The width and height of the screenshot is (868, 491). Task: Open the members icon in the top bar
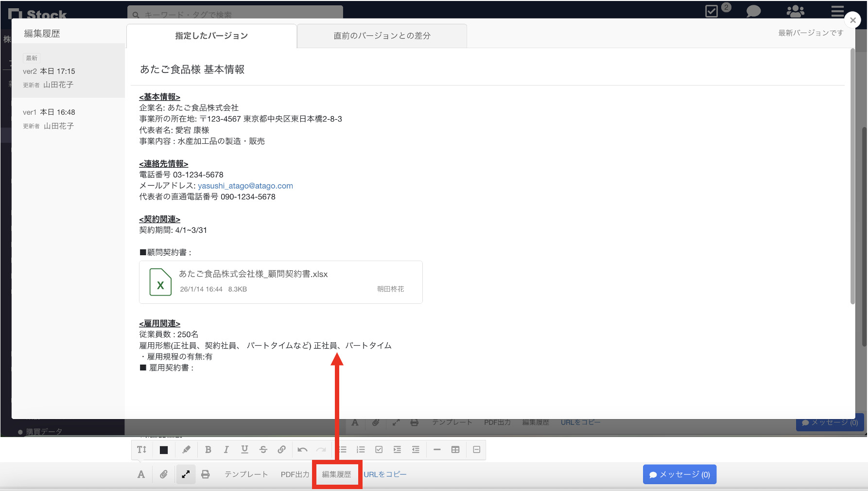coord(796,11)
